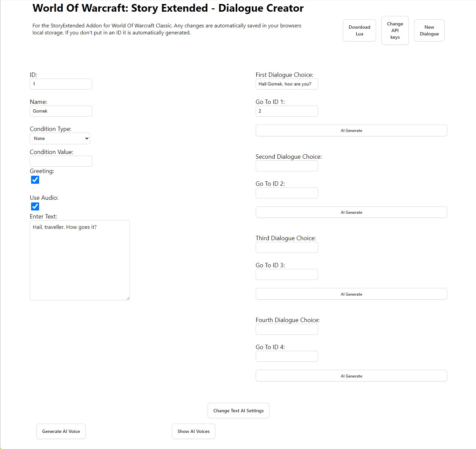Click the Second Dialogue Choice input
Image resolution: width=476 pixels, height=449 pixels.
pyautogui.click(x=287, y=166)
